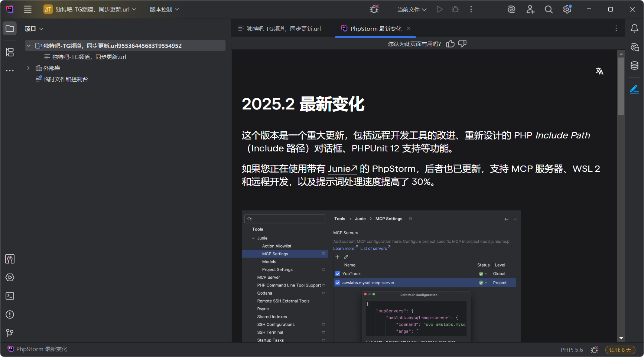
Task: Open the Learn tool window icon in left sidebar
Action: point(10,259)
